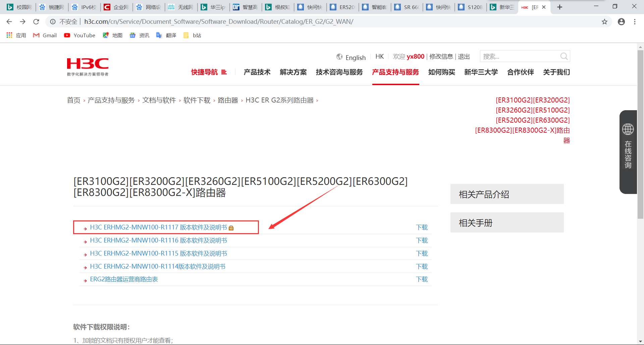
Task: Switch to the 企业网 tab
Action: [116, 7]
